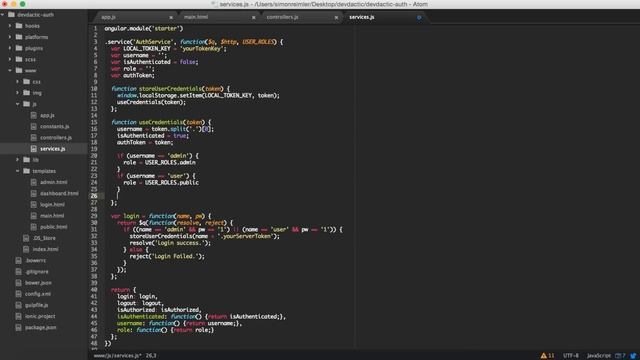Click the app.js file icon in tree

coord(33,116)
